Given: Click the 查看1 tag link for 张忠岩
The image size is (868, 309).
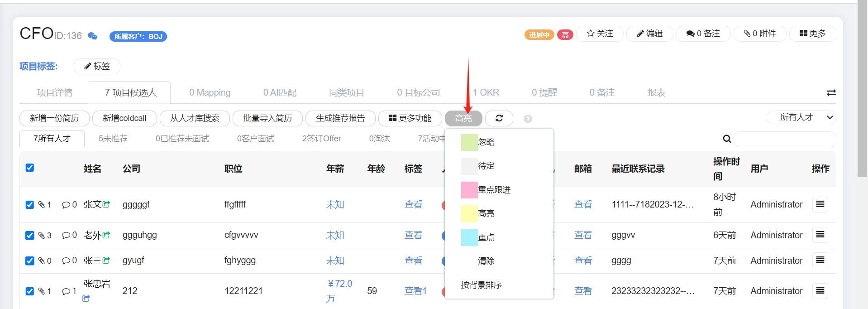Looking at the screenshot, I should point(415,291).
